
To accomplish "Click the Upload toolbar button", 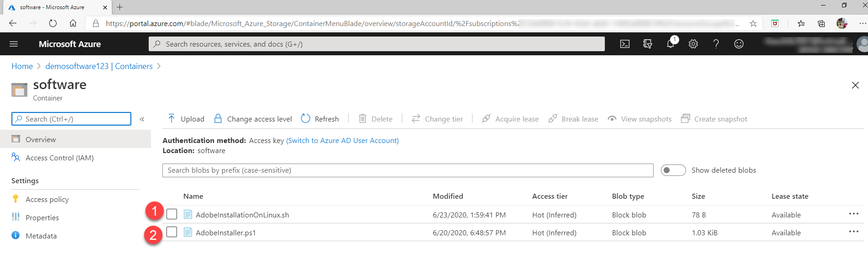I will click(186, 119).
